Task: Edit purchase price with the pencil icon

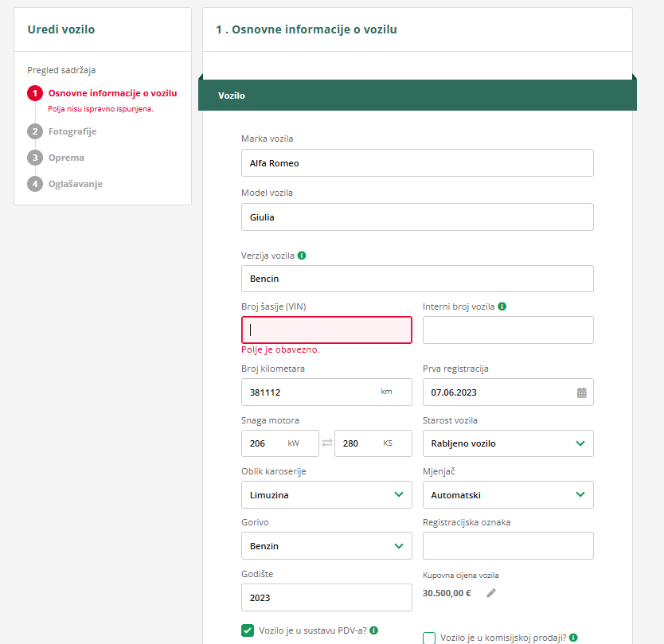Action: tap(491, 592)
